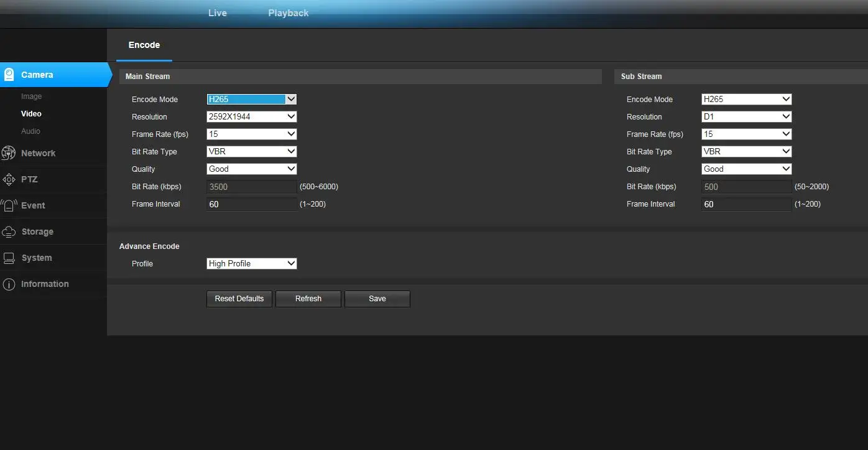Click the Main Stream section header
868x450 pixels.
click(x=361, y=77)
